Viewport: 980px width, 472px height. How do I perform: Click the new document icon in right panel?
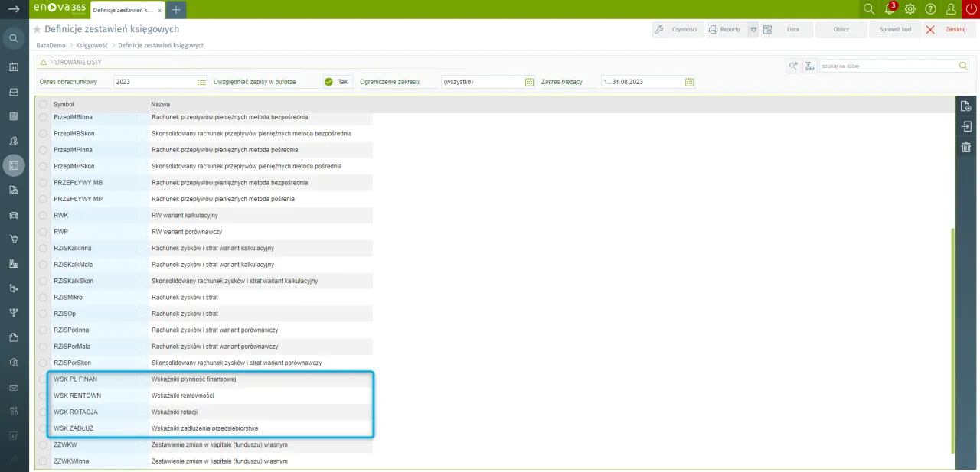tap(966, 106)
